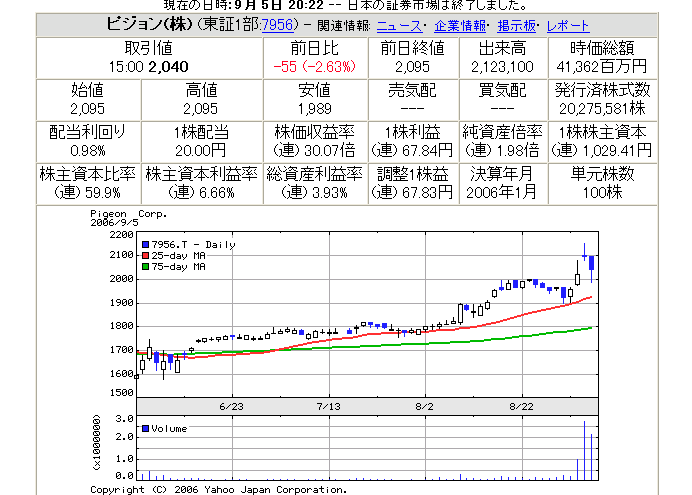Select the PBR value (連) 1.98倍
This screenshot has width=692, height=495.
point(503,151)
